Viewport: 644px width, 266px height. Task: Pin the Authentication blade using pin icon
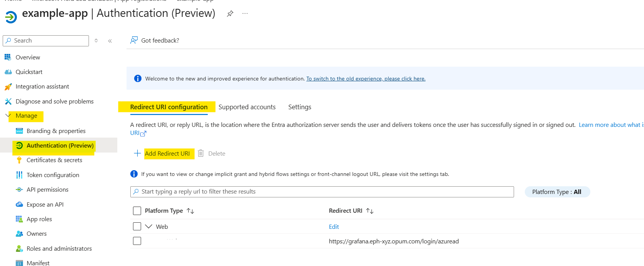point(230,13)
